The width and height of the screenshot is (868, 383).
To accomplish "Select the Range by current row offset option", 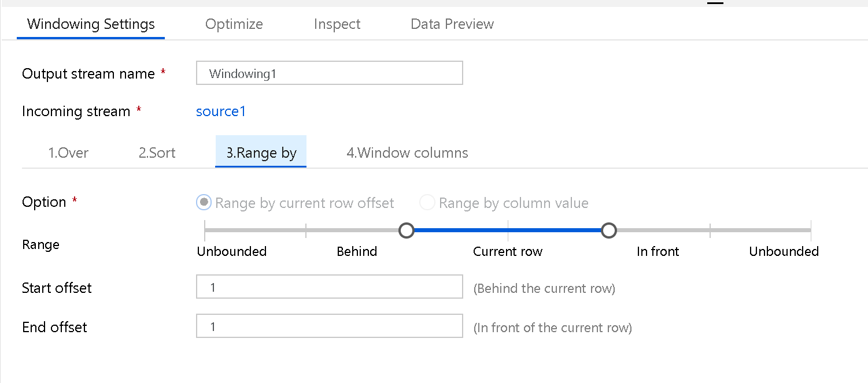I will pyautogui.click(x=204, y=203).
